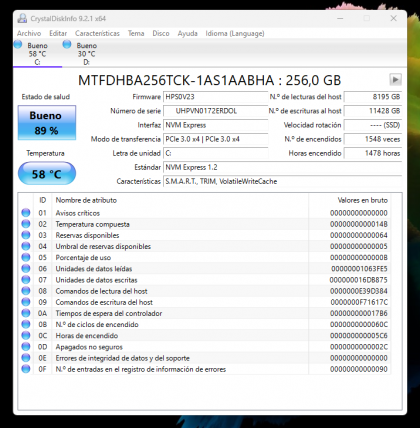
Task: Click the Bueno 89 % health status button
Action: pyautogui.click(x=47, y=123)
